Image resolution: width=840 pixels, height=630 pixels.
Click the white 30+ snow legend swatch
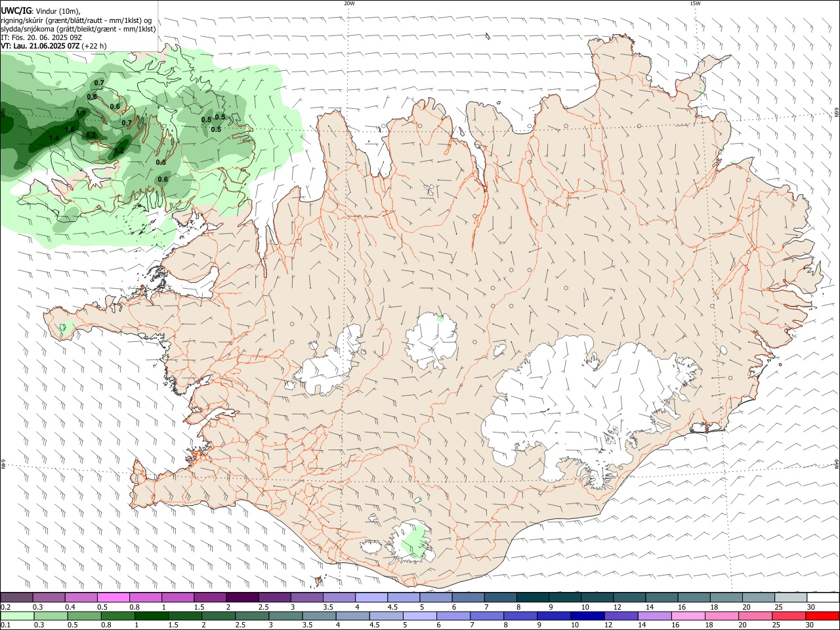(822, 598)
